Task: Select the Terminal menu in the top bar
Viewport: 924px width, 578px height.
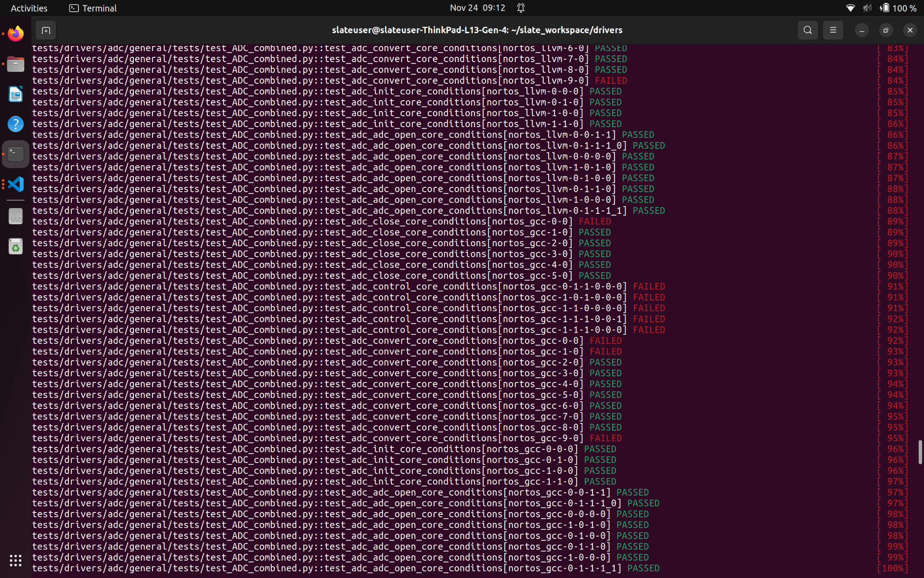Action: pos(92,8)
